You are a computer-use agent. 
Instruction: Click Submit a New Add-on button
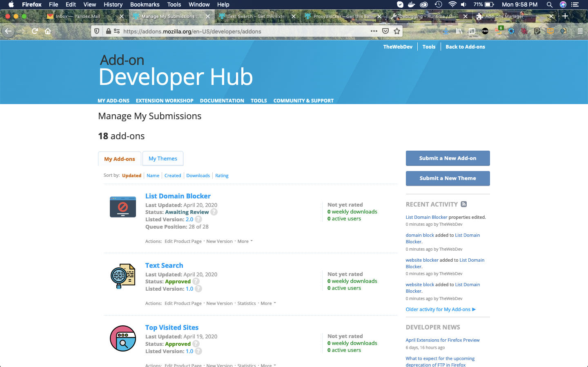448,158
